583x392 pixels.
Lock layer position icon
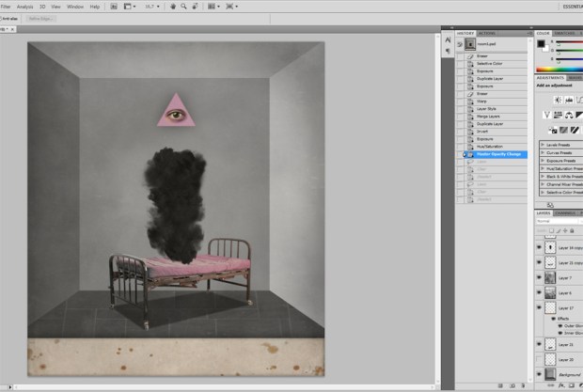click(565, 230)
